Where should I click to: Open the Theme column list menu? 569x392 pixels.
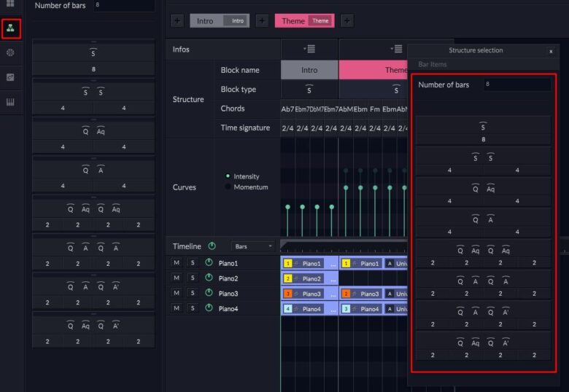[396, 49]
